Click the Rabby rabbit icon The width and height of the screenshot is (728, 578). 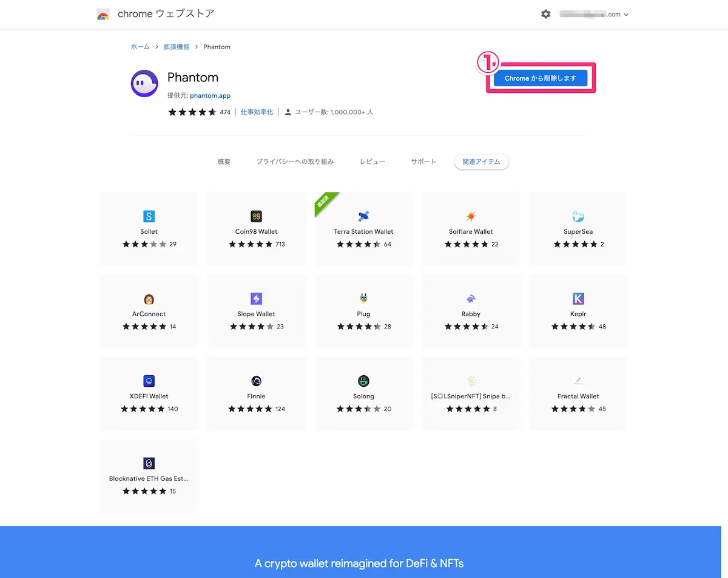point(471,299)
